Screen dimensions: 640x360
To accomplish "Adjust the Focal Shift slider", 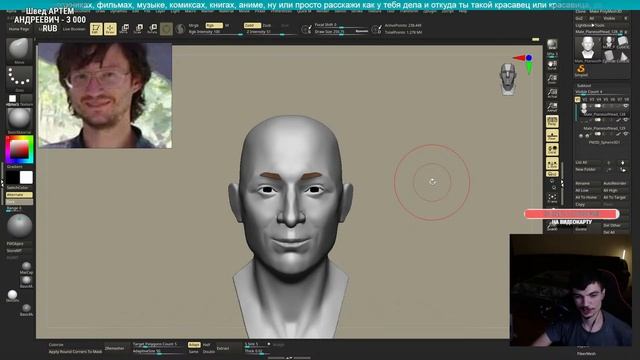I will [x=341, y=25].
